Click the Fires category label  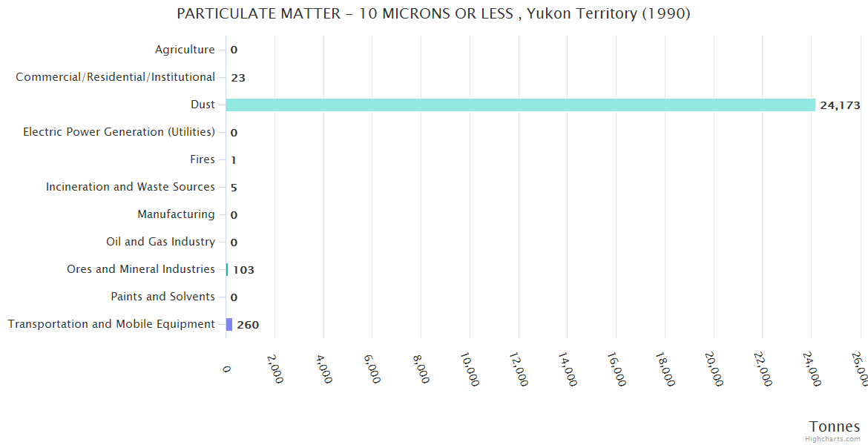pos(202,159)
